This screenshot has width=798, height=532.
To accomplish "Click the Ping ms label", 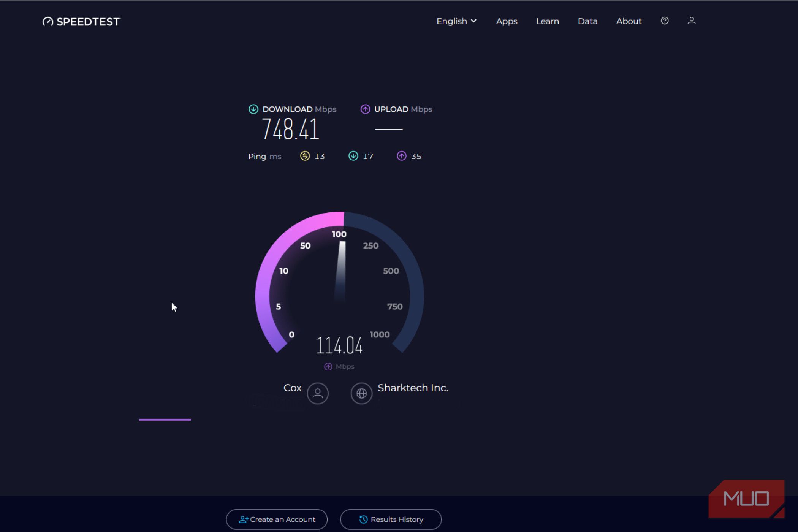I will point(264,157).
